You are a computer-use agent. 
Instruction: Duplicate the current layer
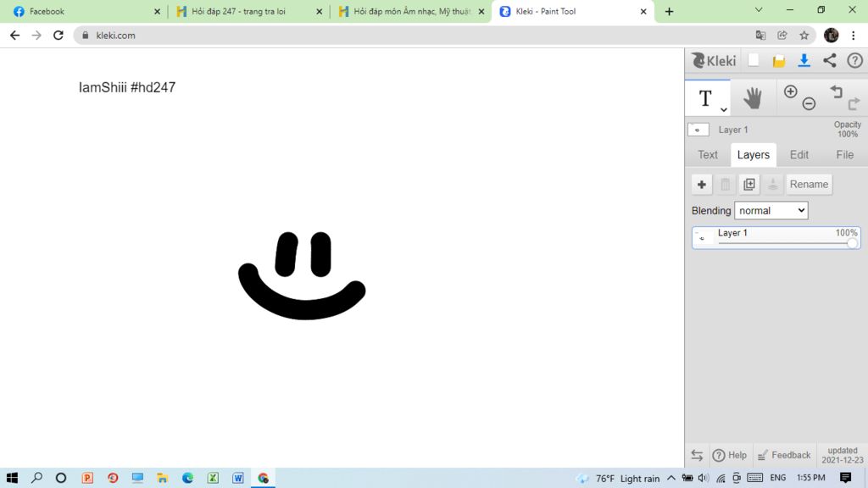(x=749, y=184)
